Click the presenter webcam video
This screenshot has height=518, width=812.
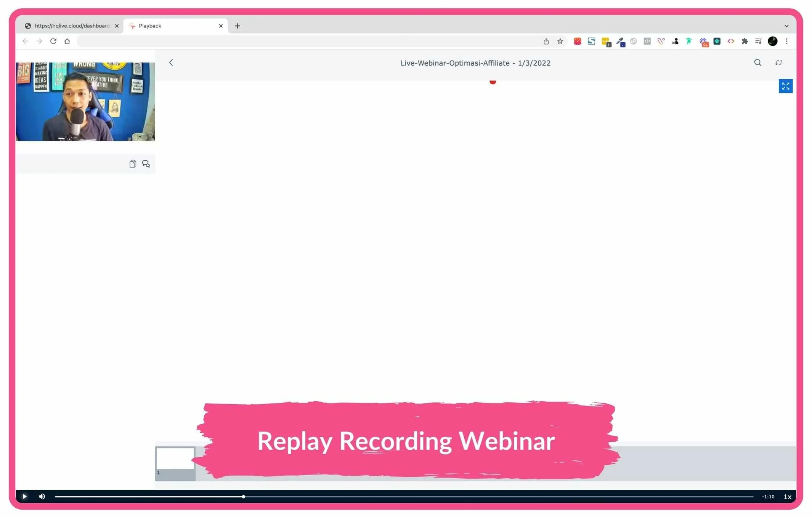85,101
